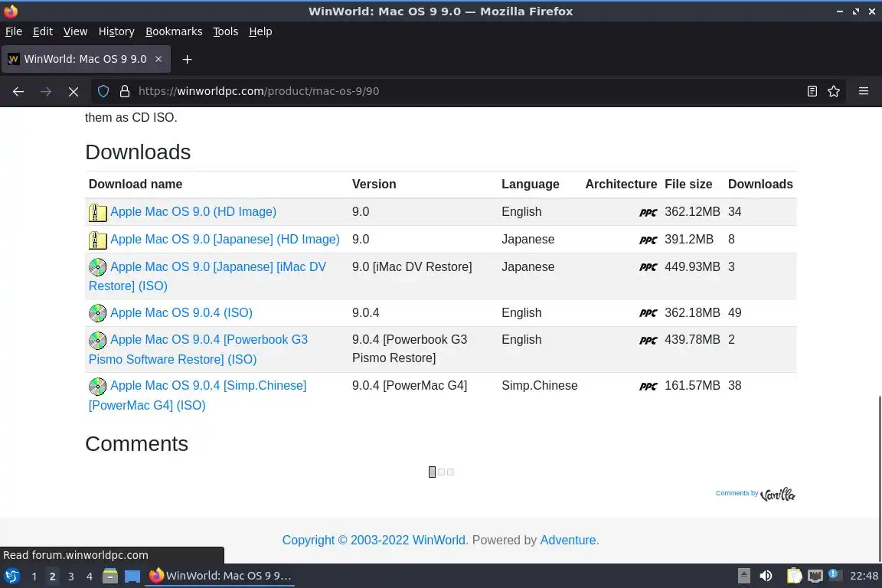Click the Firefox WinWorld taskbar entry
The height and width of the screenshot is (588, 882).
220,577
